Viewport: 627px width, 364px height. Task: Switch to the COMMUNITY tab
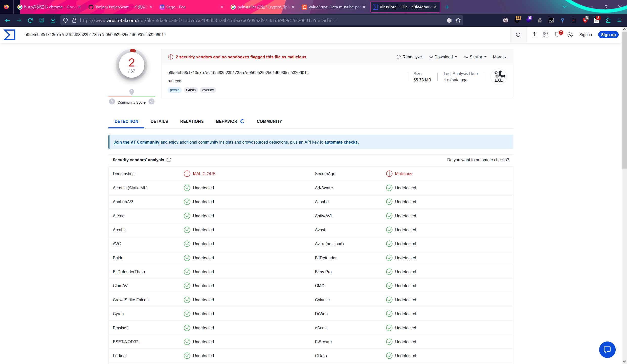[x=269, y=122]
